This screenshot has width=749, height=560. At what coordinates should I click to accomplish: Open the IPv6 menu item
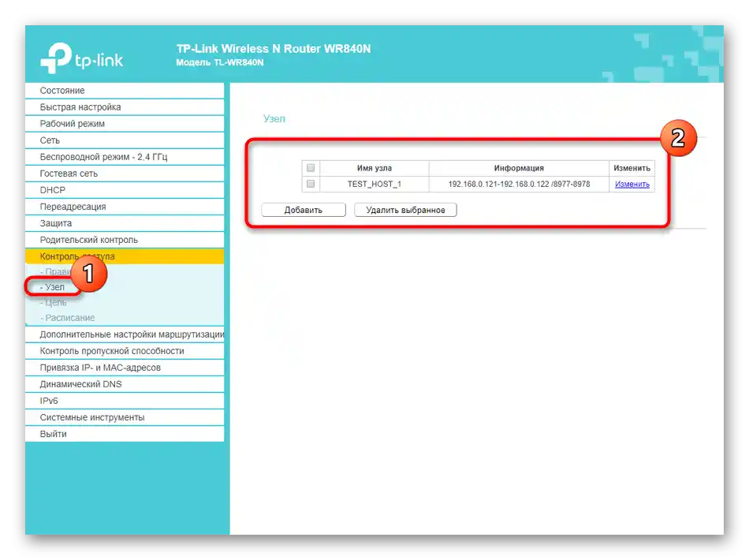point(125,401)
